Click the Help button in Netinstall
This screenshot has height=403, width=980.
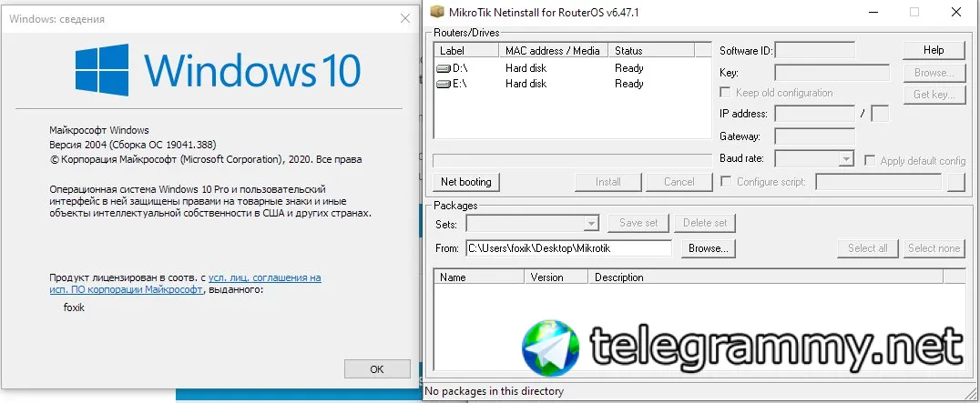coord(934,50)
